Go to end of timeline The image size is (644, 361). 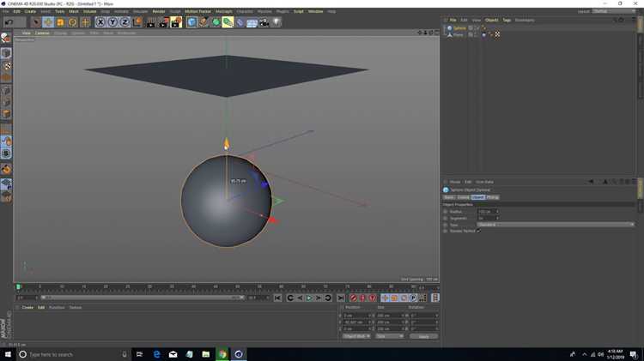(341, 298)
